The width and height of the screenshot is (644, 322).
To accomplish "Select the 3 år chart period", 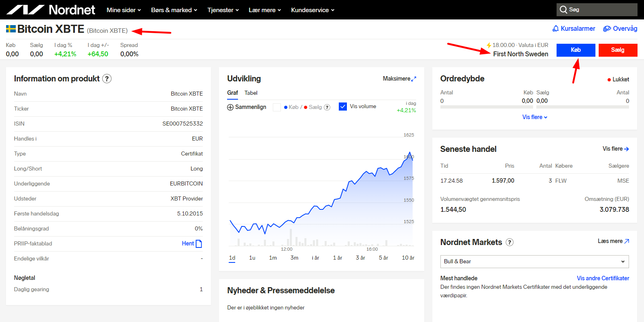I will tap(361, 258).
